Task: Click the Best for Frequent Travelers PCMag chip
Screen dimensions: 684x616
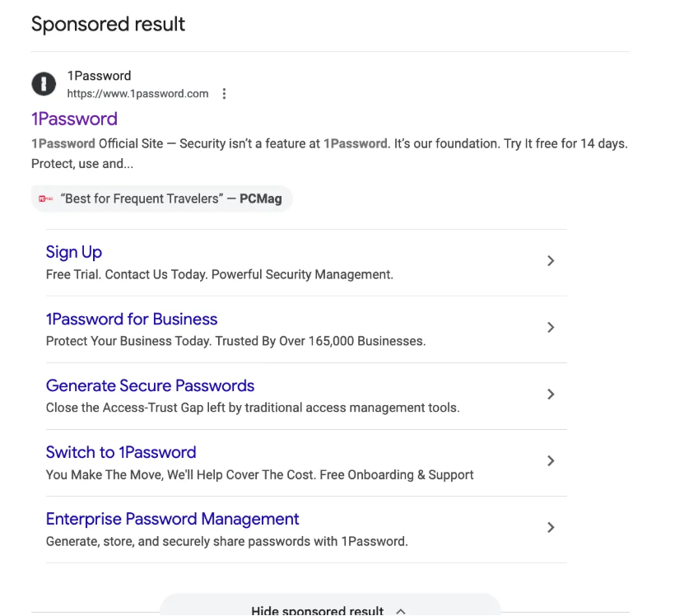Action: pyautogui.click(x=173, y=198)
